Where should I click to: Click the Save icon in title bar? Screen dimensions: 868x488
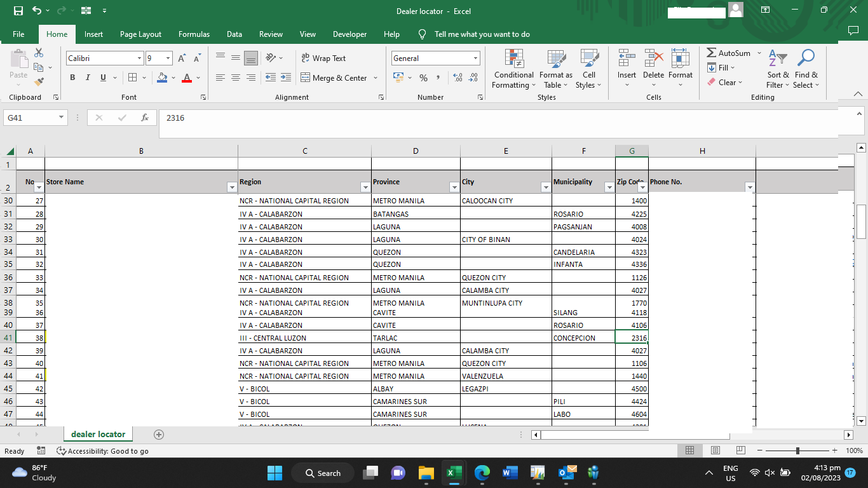click(18, 11)
